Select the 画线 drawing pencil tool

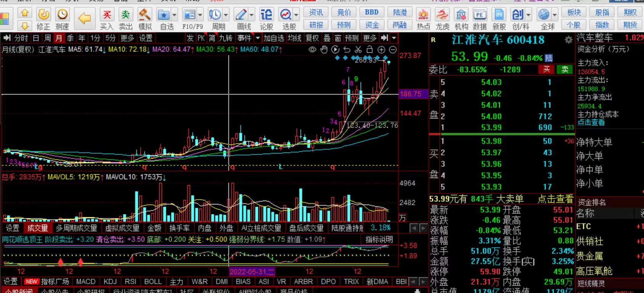click(241, 15)
